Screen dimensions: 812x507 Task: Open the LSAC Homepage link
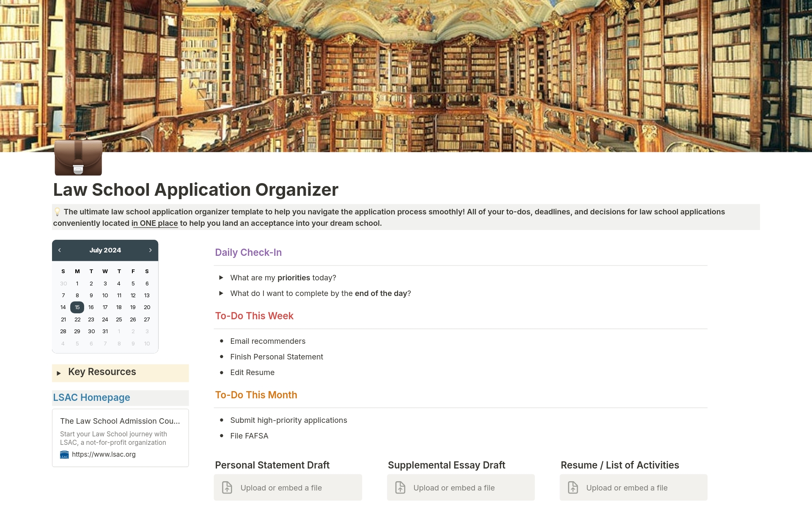click(91, 397)
